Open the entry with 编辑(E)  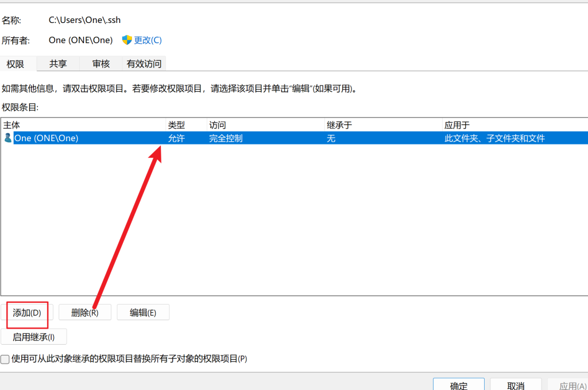[x=143, y=313]
